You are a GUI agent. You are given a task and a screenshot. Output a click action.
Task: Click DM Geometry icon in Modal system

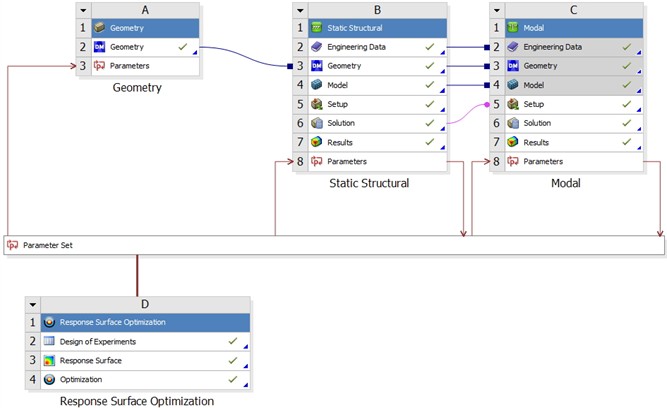point(513,66)
